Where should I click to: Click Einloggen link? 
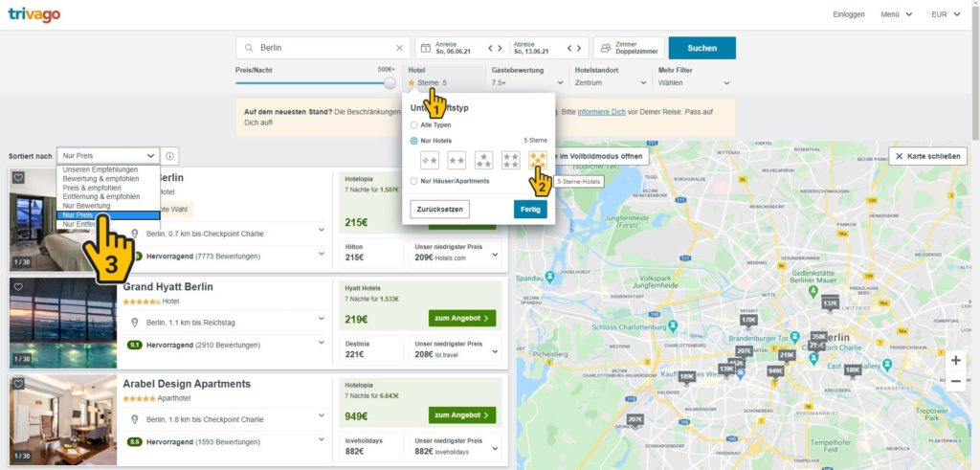pyautogui.click(x=849, y=14)
